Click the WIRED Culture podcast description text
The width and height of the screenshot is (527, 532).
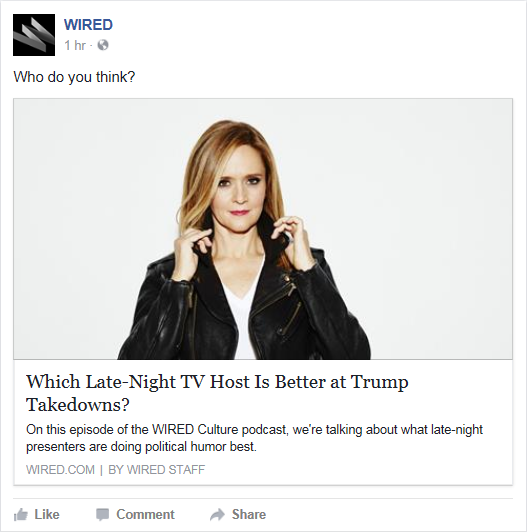254,438
